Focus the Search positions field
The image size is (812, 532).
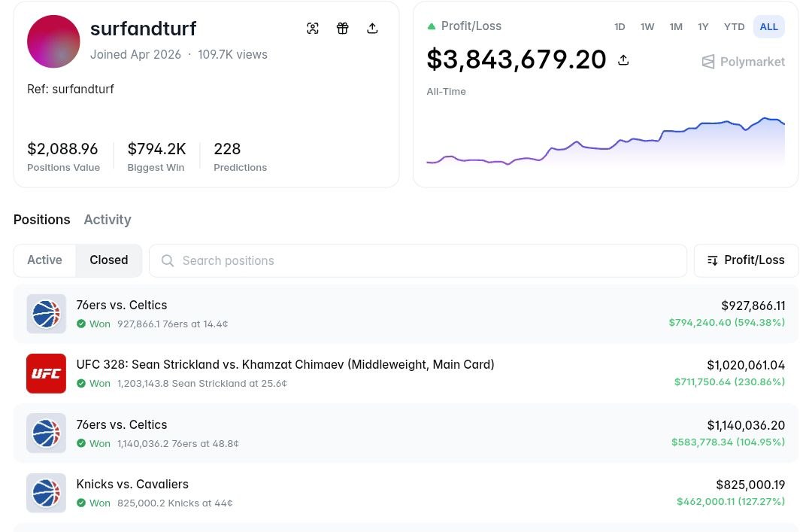[418, 261]
